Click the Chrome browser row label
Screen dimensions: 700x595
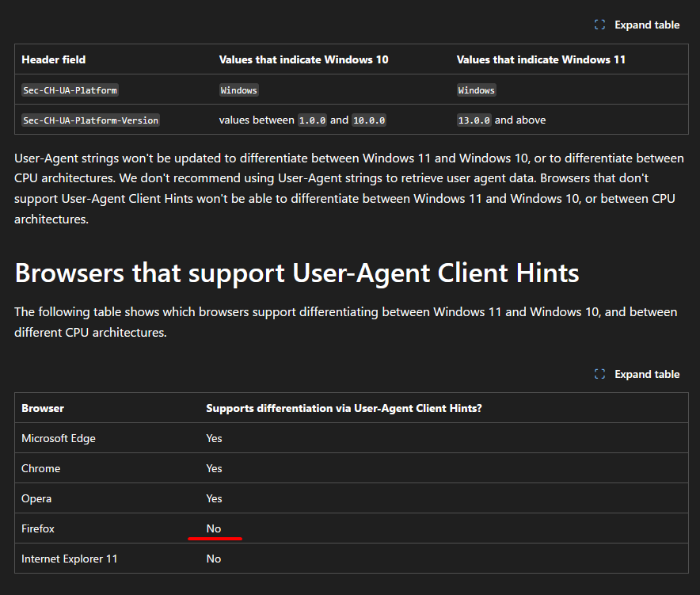coord(40,468)
